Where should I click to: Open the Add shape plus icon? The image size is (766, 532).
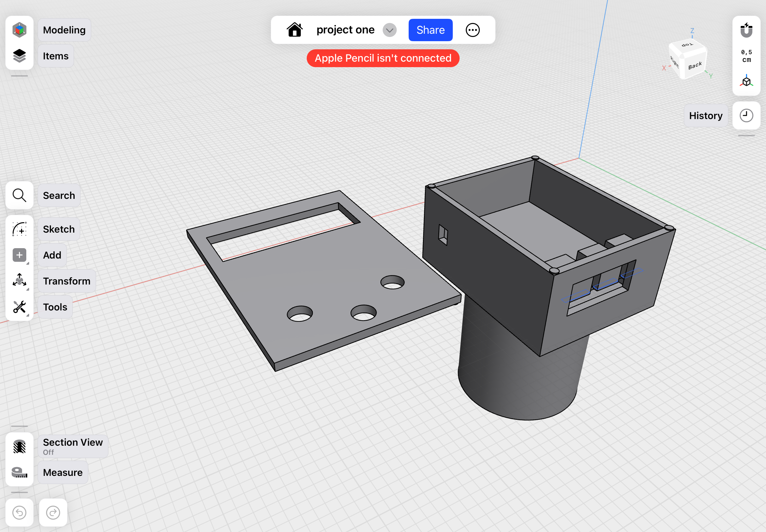(19, 255)
